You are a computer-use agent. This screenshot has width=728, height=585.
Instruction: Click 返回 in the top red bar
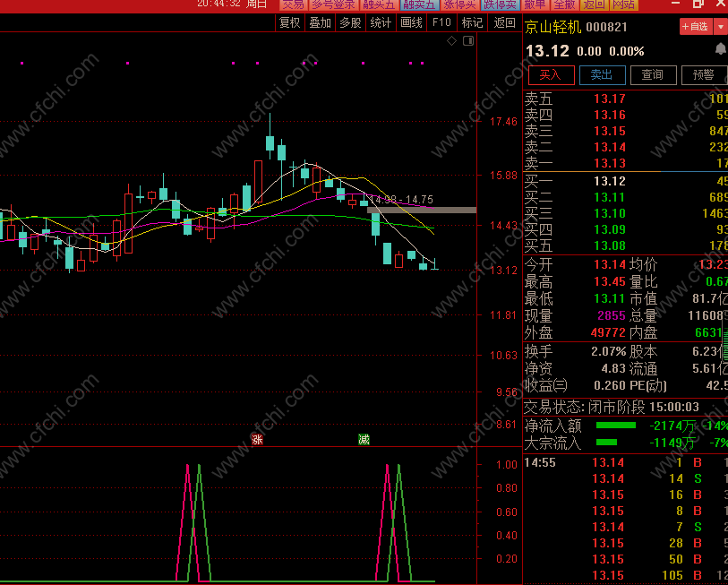595,4
